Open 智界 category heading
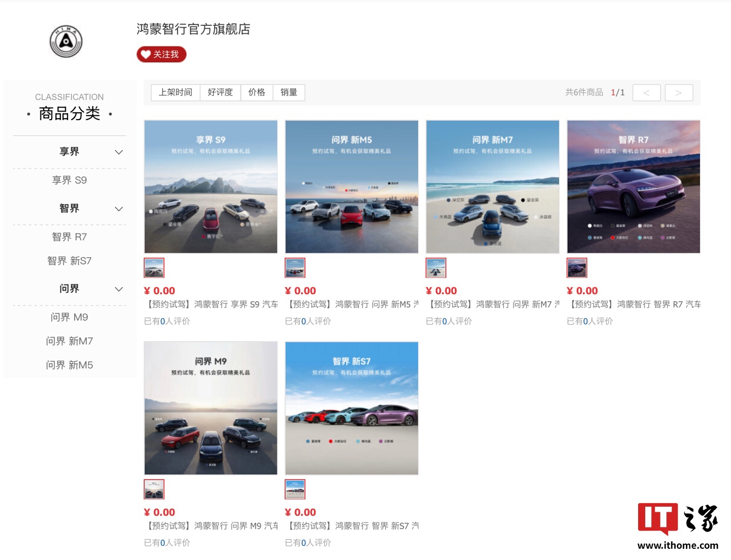Viewport: 731px width, 560px height. pos(70,208)
